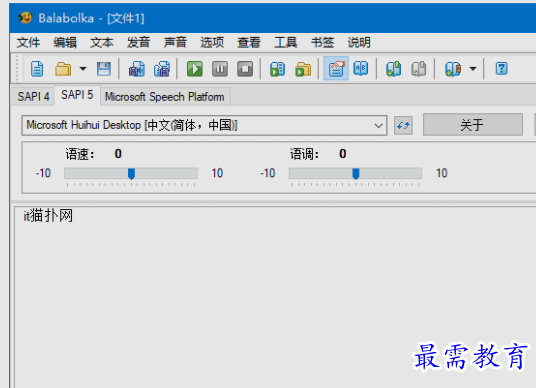Click the grayed-out bookmark book icon

[419, 68]
